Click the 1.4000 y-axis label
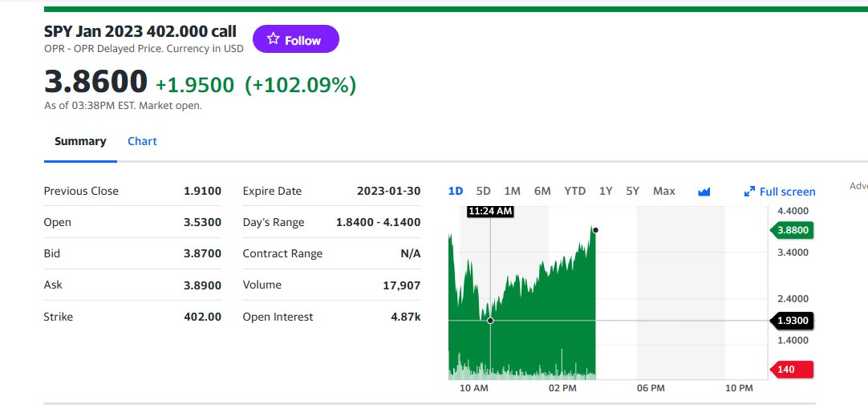 pyautogui.click(x=793, y=340)
